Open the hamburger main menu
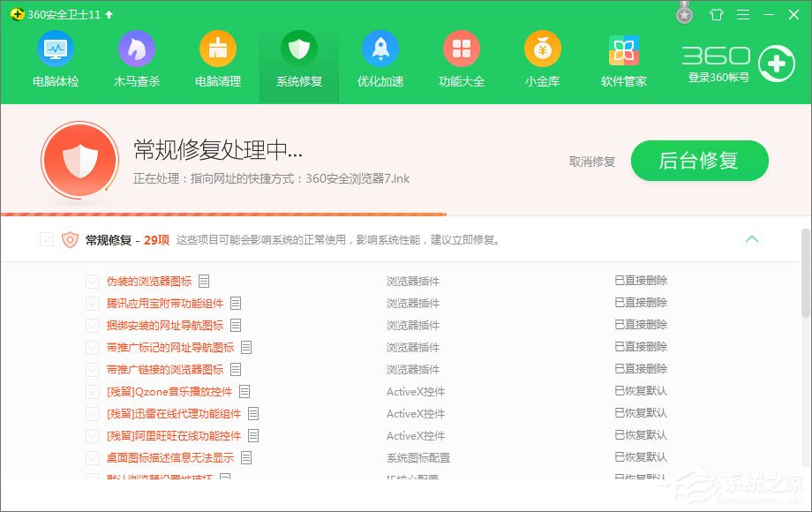812x512 pixels. 743,14
